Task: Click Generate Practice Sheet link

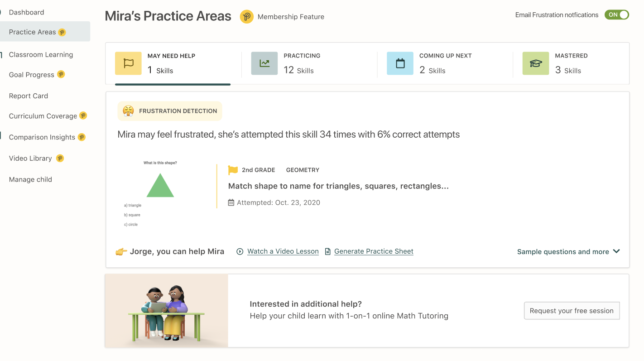Action: (374, 251)
